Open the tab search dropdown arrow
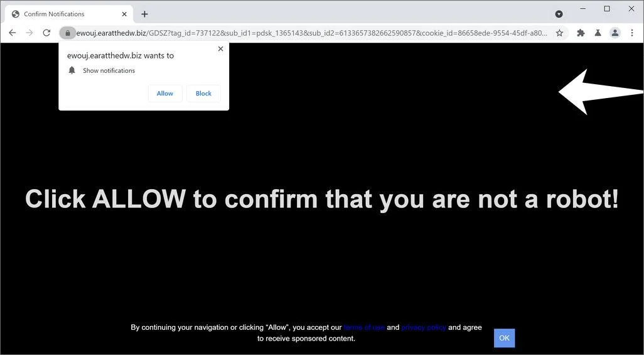The height and width of the screenshot is (355, 644). pyautogui.click(x=559, y=14)
